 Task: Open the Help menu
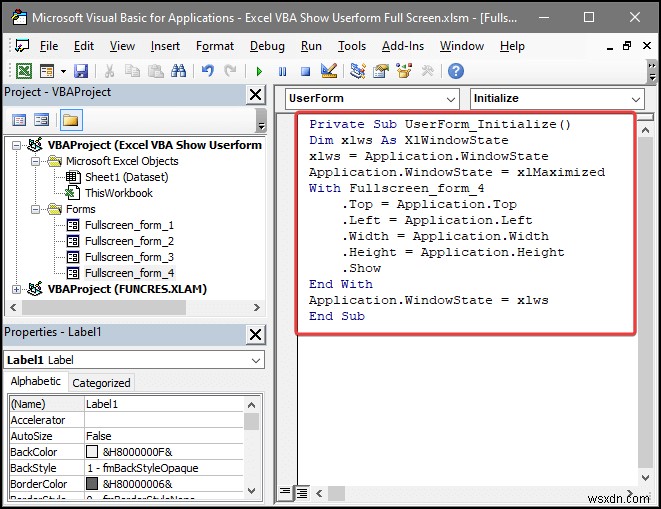point(512,46)
